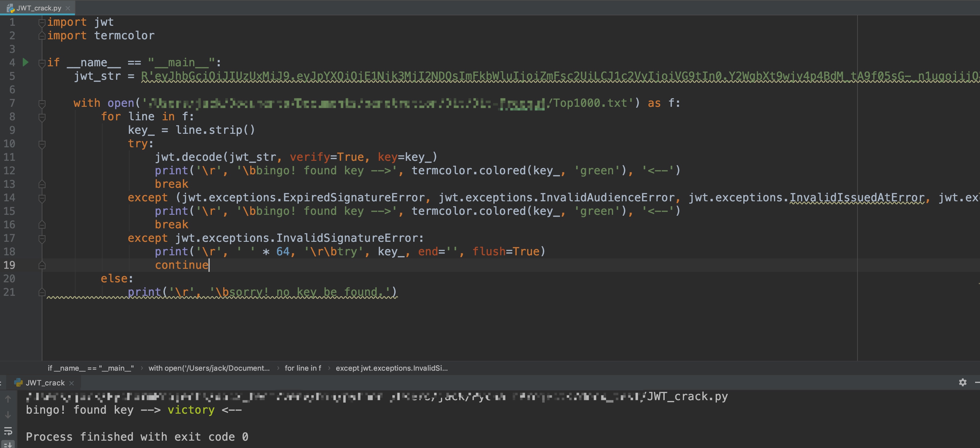Collapse the try block at line 10

(x=42, y=144)
